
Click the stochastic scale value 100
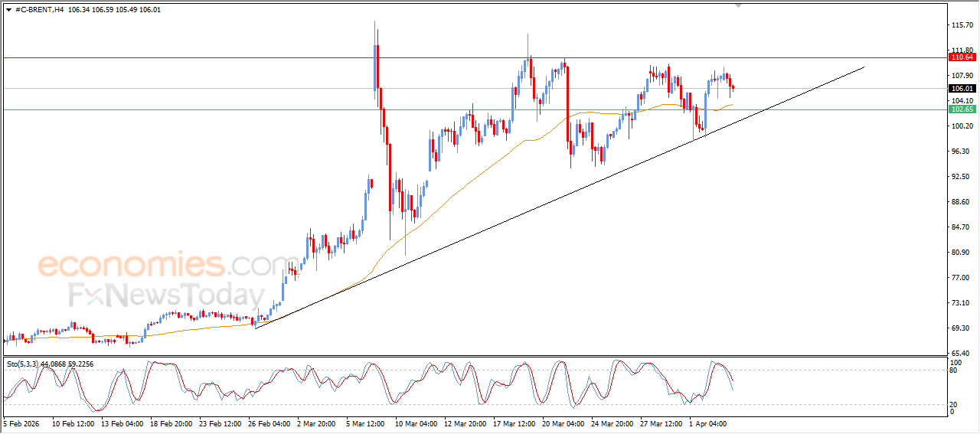tap(955, 362)
